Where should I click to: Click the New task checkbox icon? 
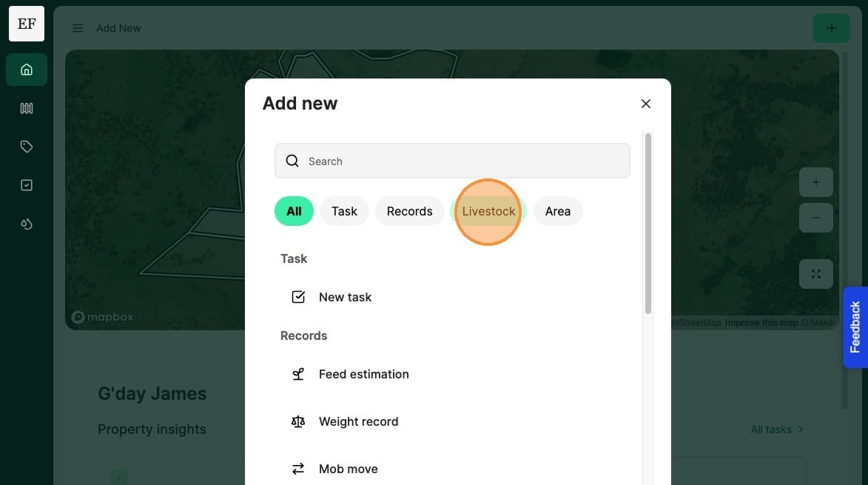coord(298,298)
